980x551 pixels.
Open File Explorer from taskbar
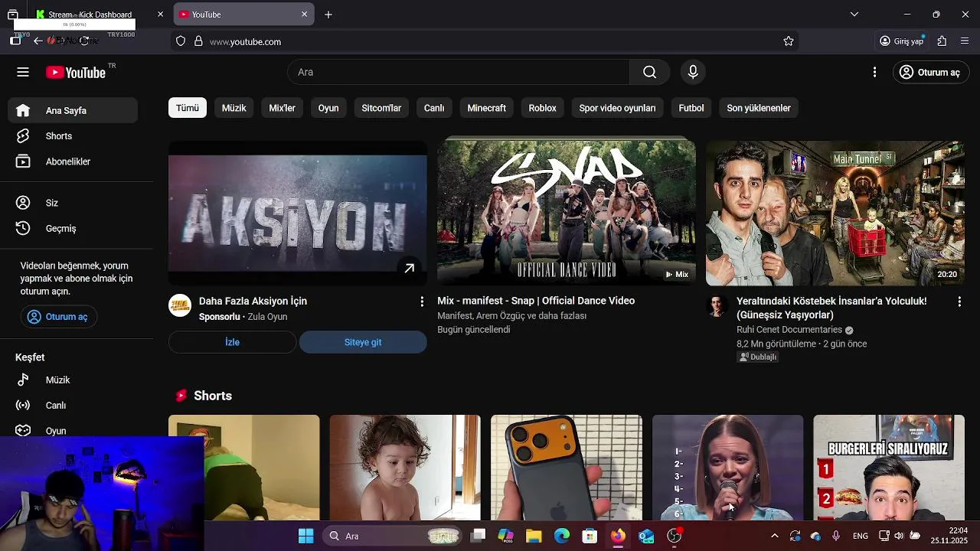coord(534,536)
